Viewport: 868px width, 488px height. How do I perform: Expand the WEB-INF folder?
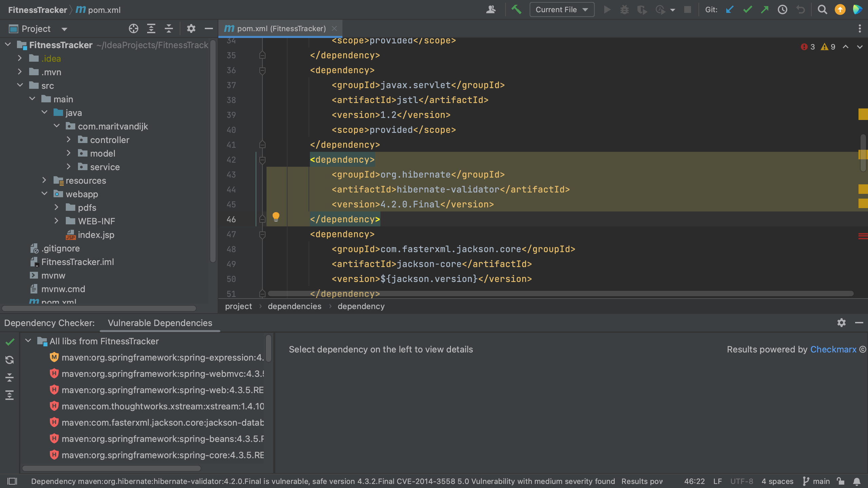[56, 221]
